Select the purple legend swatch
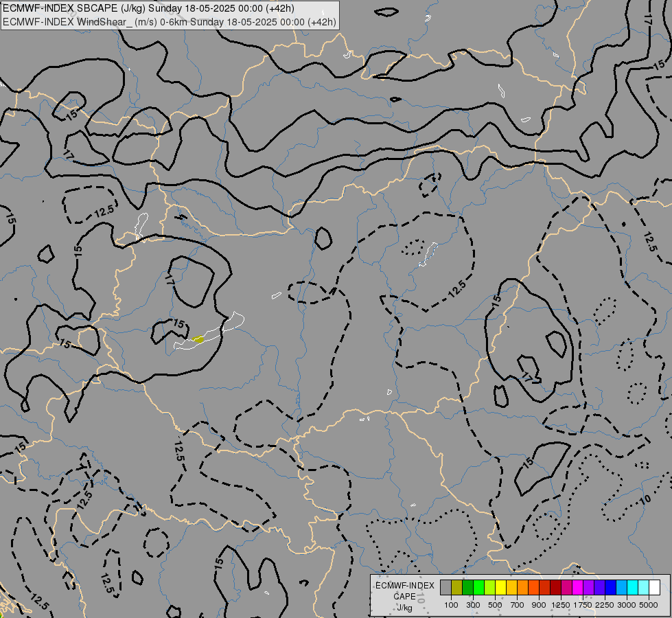Viewport: 672px width, 618px height. [589, 587]
